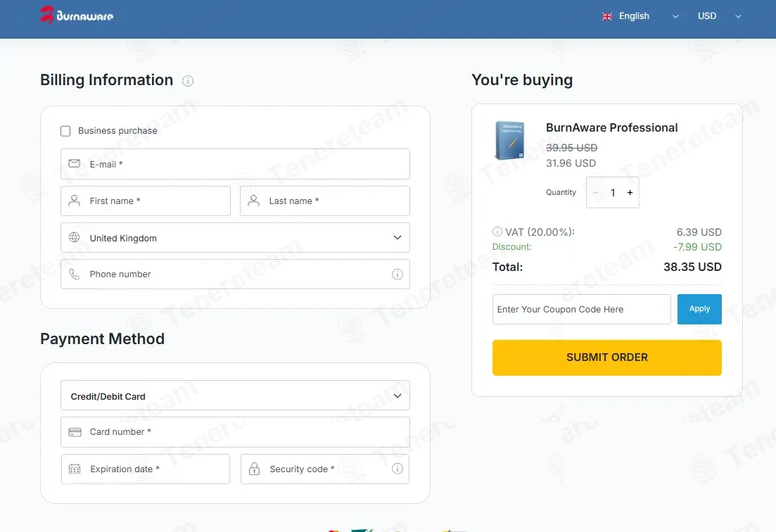Tick the Business purchase checkbox

click(x=65, y=131)
